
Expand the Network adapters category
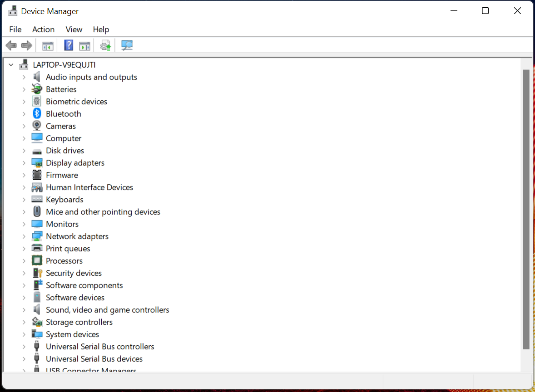[x=24, y=236]
